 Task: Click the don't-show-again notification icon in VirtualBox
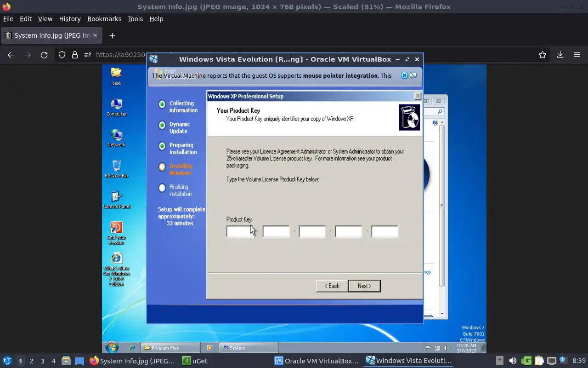413,75
